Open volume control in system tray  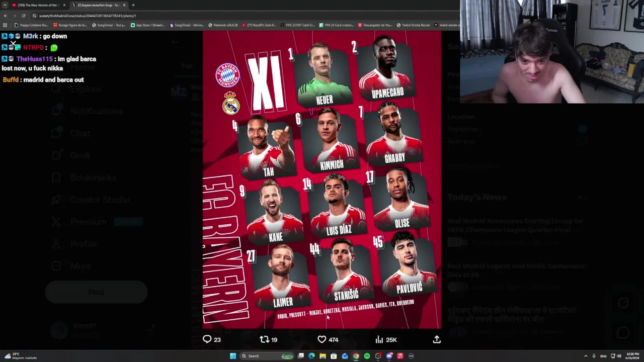click(619, 356)
